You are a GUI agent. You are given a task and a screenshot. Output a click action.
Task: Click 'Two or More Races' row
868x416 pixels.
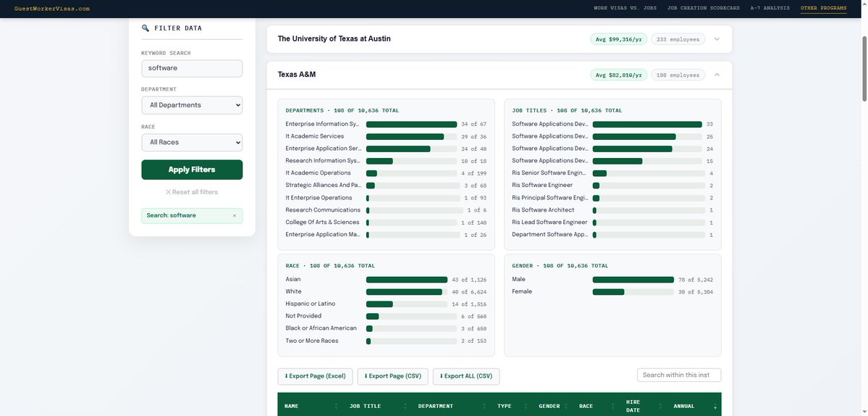386,341
